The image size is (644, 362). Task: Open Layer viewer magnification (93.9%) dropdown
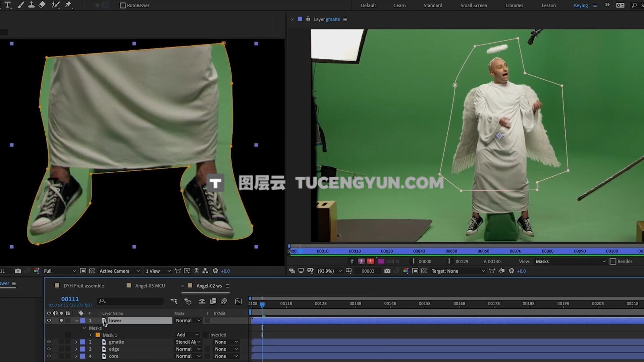329,271
